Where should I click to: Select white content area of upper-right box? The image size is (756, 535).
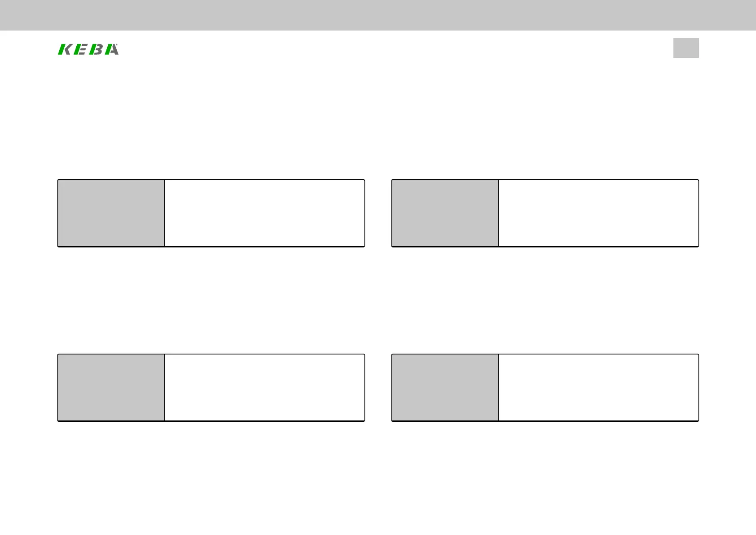click(598, 213)
